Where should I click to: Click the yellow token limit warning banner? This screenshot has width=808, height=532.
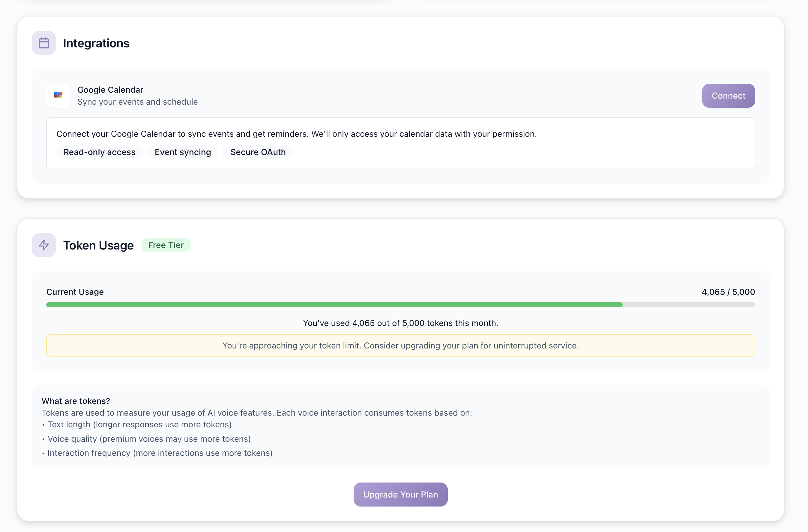[400, 345]
